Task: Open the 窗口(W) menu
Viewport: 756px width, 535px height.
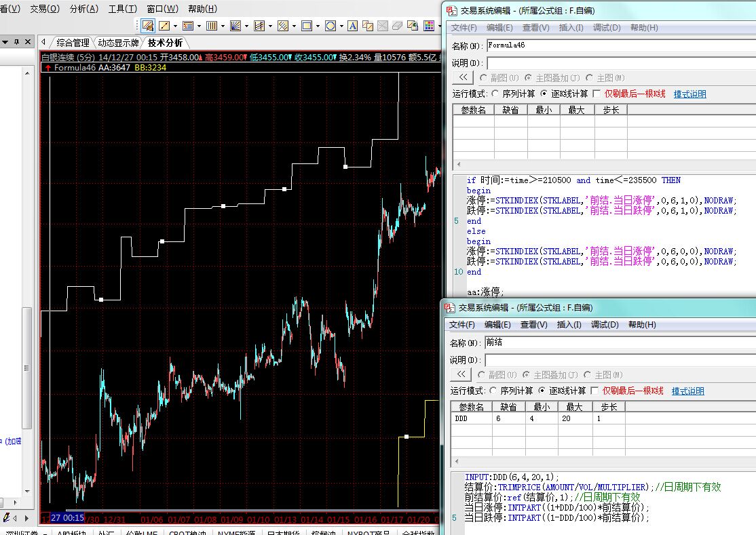Action: pyautogui.click(x=162, y=9)
